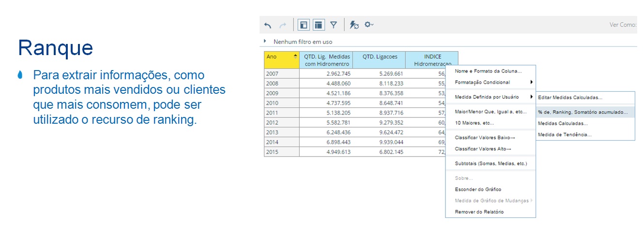This screenshot has width=644, height=231.
Task: Expand the 'Formatação Condicional' submenu
Action: [493, 82]
